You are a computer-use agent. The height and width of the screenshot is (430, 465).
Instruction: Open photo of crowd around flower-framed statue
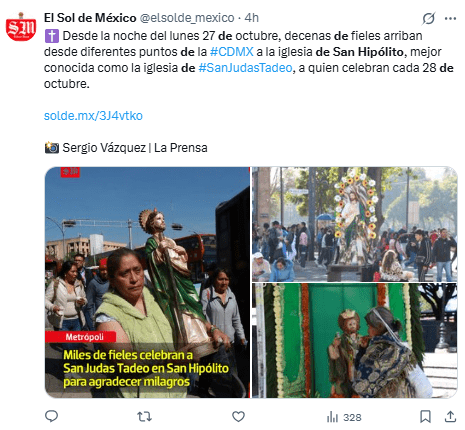point(355,224)
